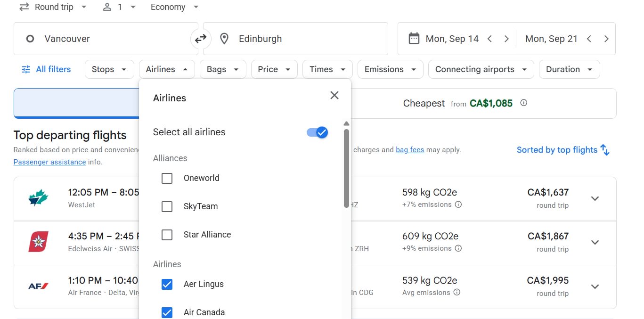644x319 pixels.
Task: Expand the Edelweiss CA$1,867 flight details
Action: 595,242
